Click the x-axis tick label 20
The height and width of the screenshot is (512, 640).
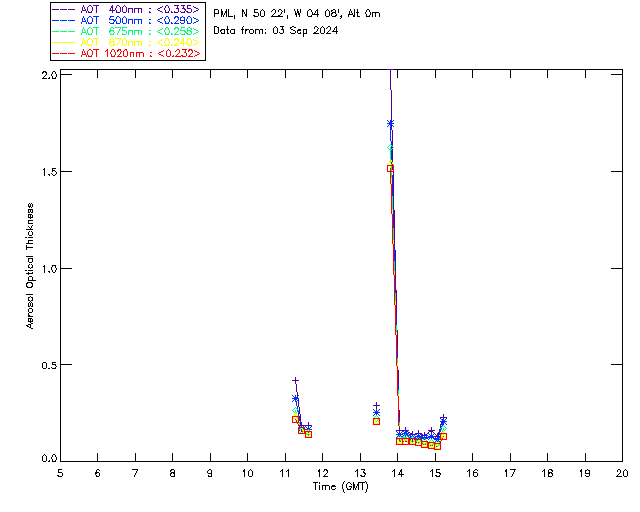point(622,473)
